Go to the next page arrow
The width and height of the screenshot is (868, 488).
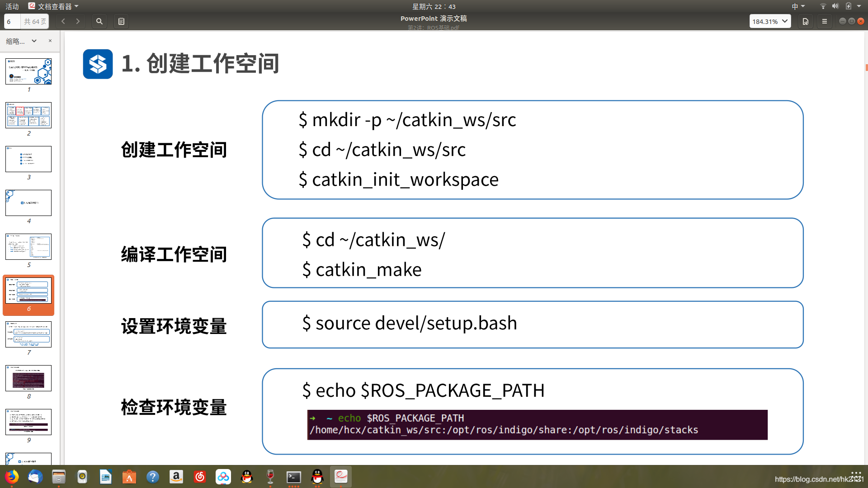tap(78, 21)
